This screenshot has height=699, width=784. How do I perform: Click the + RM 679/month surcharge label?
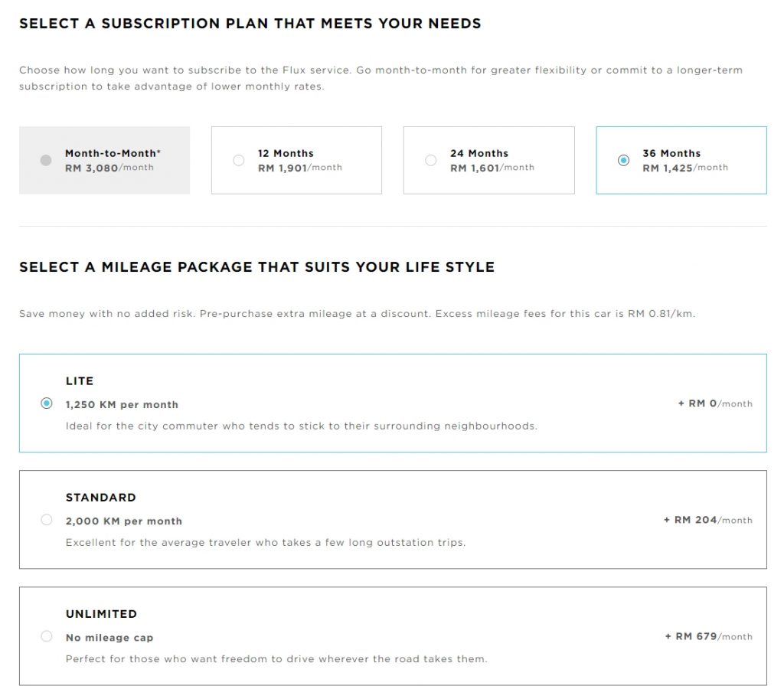pos(708,636)
